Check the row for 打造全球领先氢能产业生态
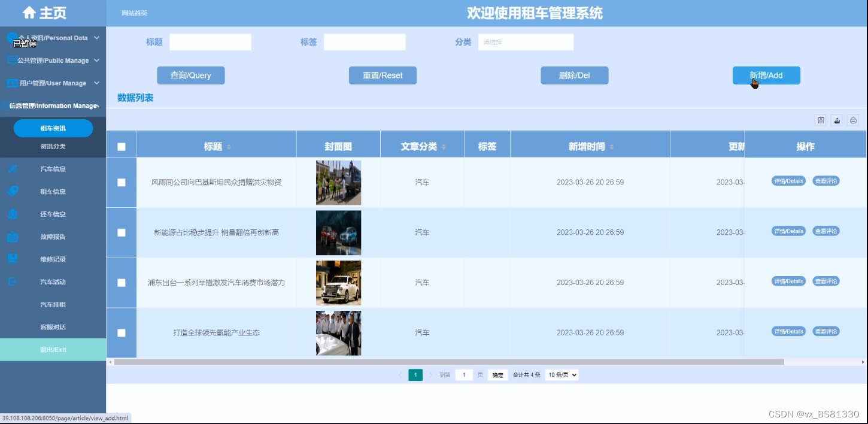 click(122, 333)
